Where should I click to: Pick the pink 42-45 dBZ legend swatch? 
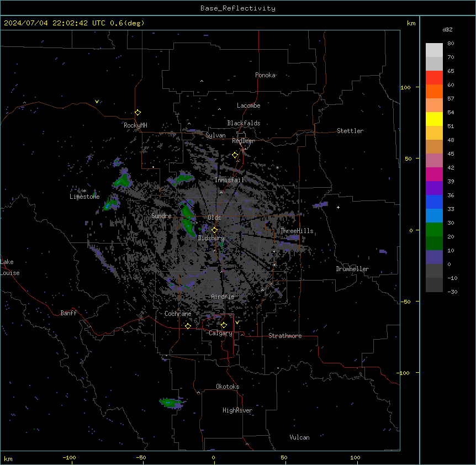click(x=434, y=160)
